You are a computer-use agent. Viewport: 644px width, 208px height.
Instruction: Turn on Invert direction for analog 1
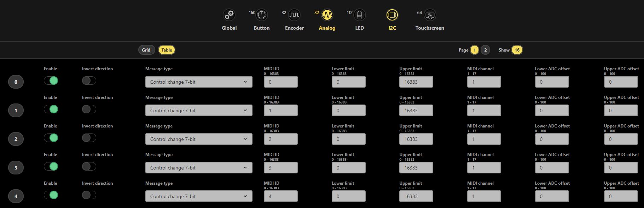[89, 109]
